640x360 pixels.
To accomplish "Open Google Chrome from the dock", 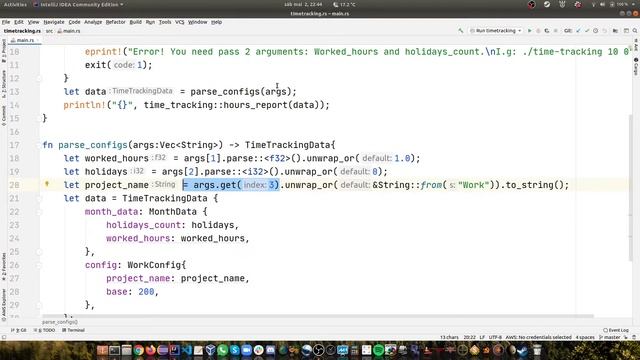I will [x=138, y=350].
